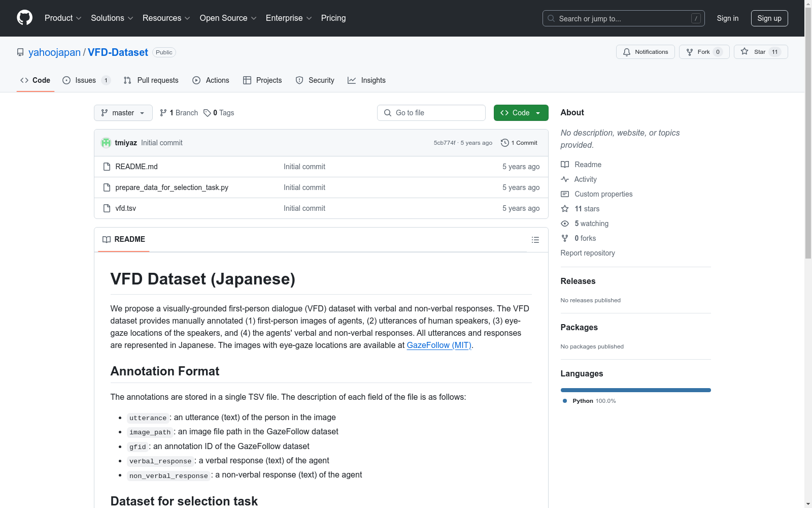Expand the Solutions menu
Image resolution: width=812 pixels, height=508 pixels.
pyautogui.click(x=112, y=18)
